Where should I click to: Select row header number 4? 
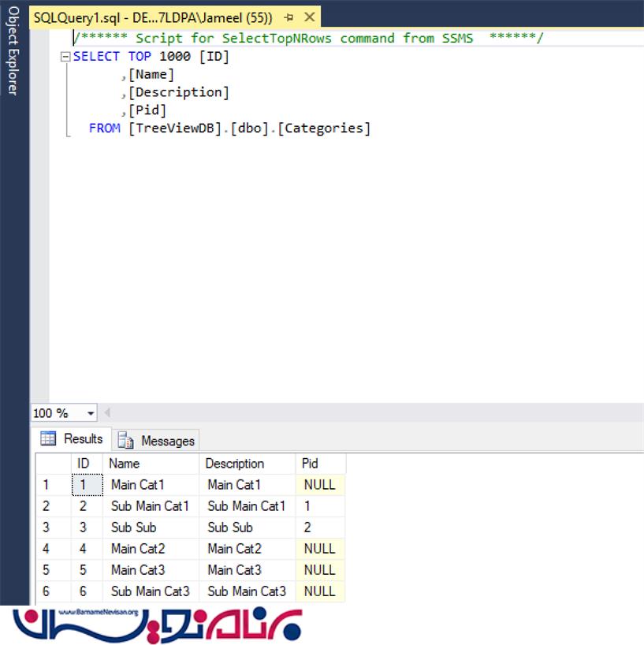click(54, 549)
